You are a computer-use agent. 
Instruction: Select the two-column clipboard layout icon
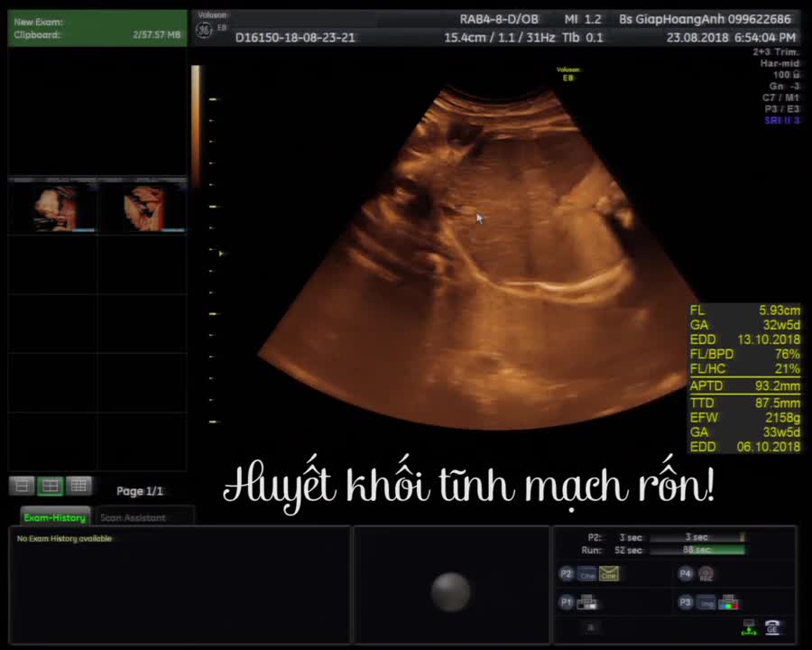point(51,486)
